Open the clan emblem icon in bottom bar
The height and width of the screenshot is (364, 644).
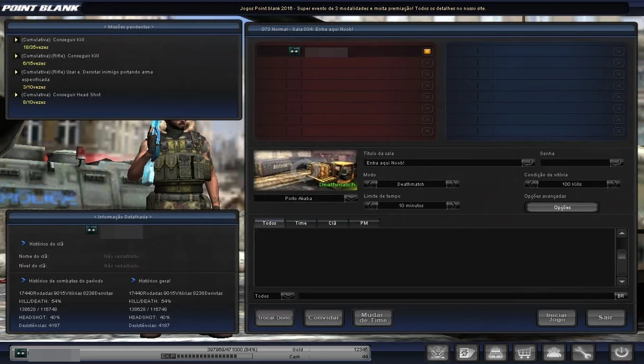tap(438, 353)
